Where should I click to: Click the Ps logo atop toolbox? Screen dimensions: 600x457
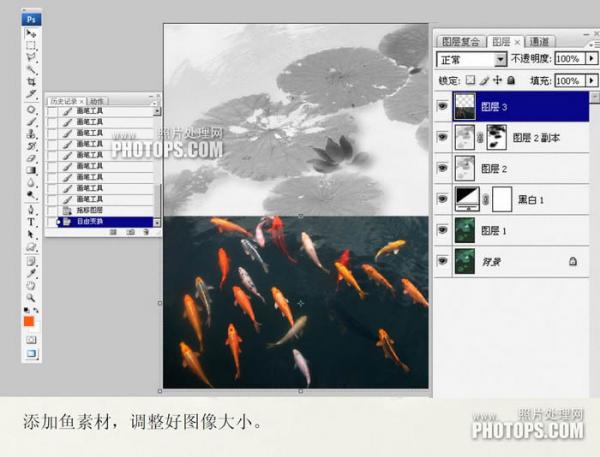31,19
